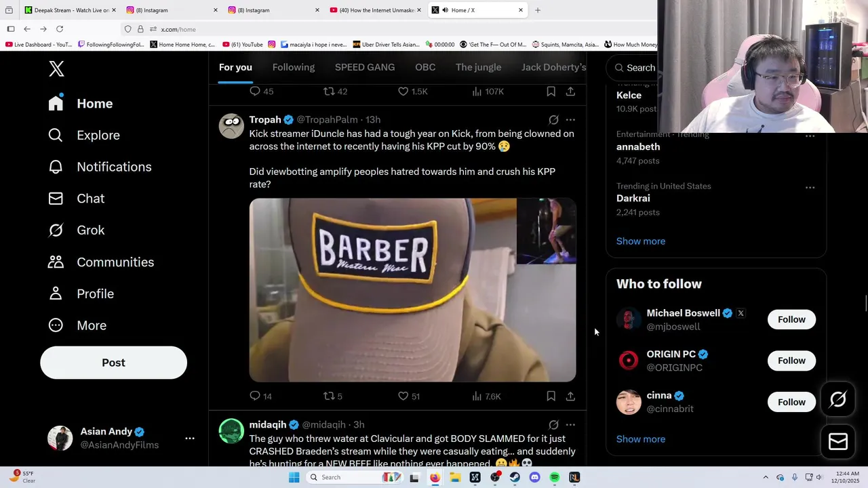
Task: Open more options on midaqih post
Action: tap(570, 425)
